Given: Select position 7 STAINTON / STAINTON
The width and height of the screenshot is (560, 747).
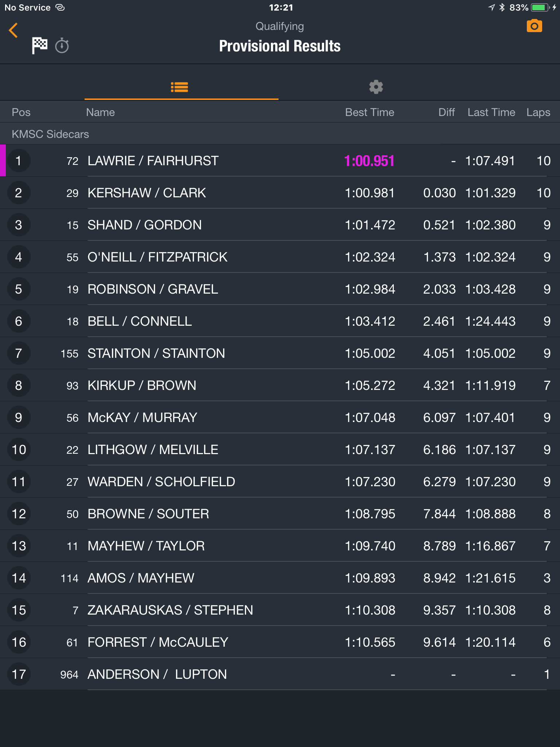Looking at the screenshot, I should (280, 353).
